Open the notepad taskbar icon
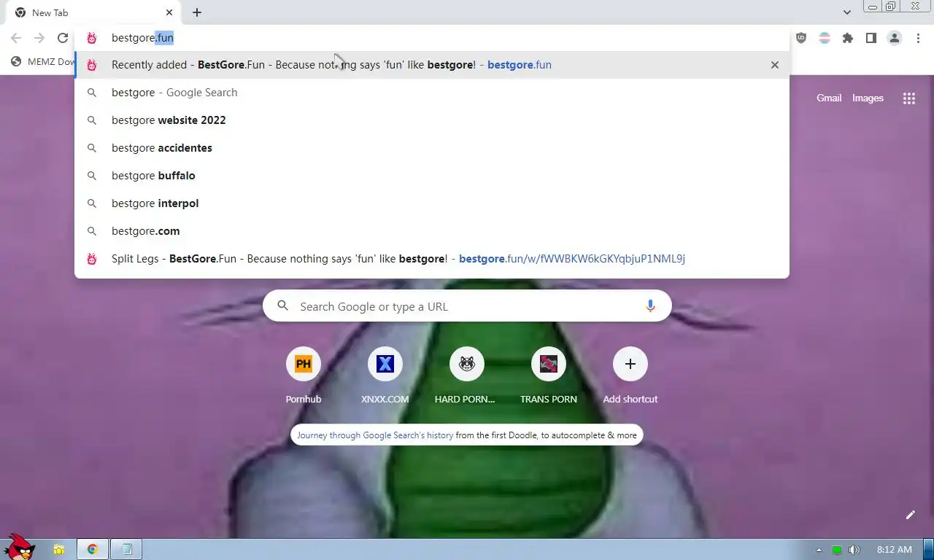The height and width of the screenshot is (560, 934). pyautogui.click(x=127, y=550)
